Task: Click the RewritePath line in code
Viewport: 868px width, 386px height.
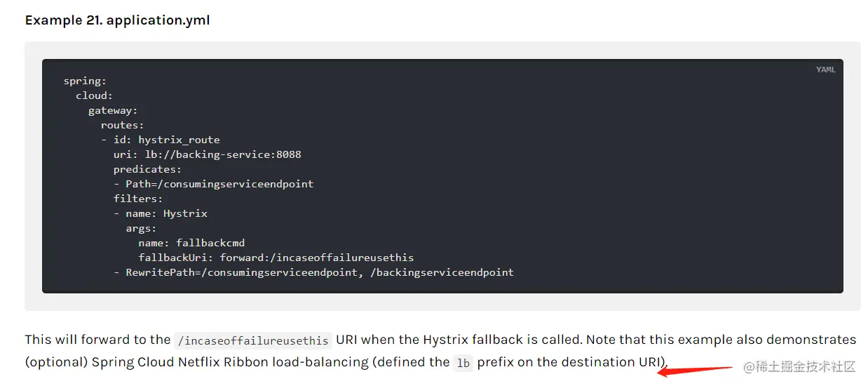Action: pyautogui.click(x=314, y=272)
